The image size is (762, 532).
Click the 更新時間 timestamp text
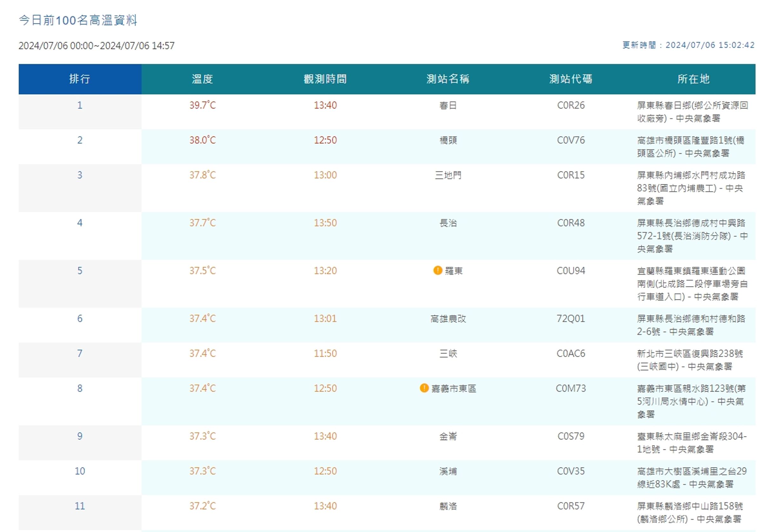(689, 45)
